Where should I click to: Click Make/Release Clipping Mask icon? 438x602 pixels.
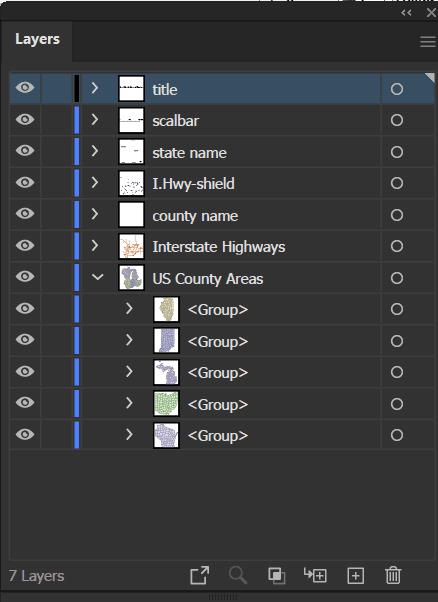tap(276, 576)
